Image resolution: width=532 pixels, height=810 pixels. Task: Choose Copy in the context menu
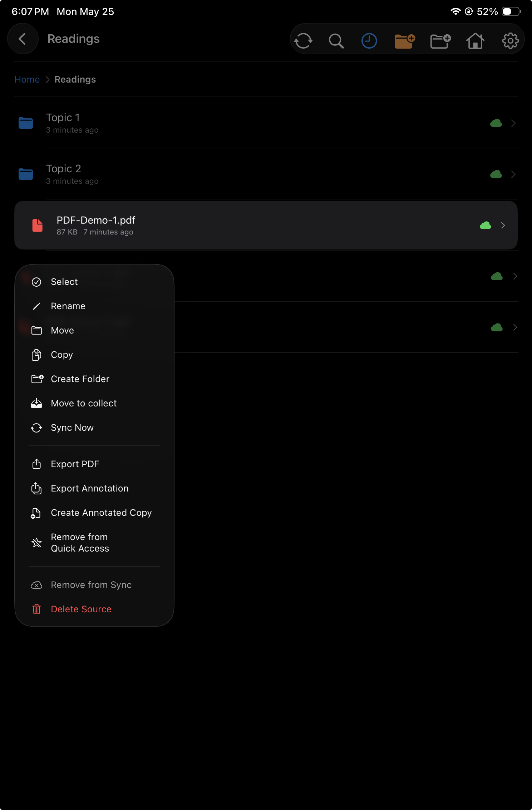94,355
